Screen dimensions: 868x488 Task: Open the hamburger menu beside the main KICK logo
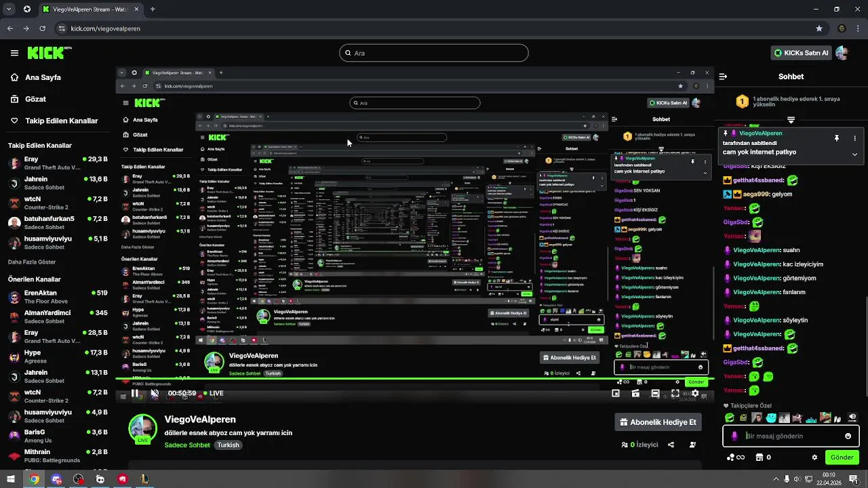tap(14, 53)
